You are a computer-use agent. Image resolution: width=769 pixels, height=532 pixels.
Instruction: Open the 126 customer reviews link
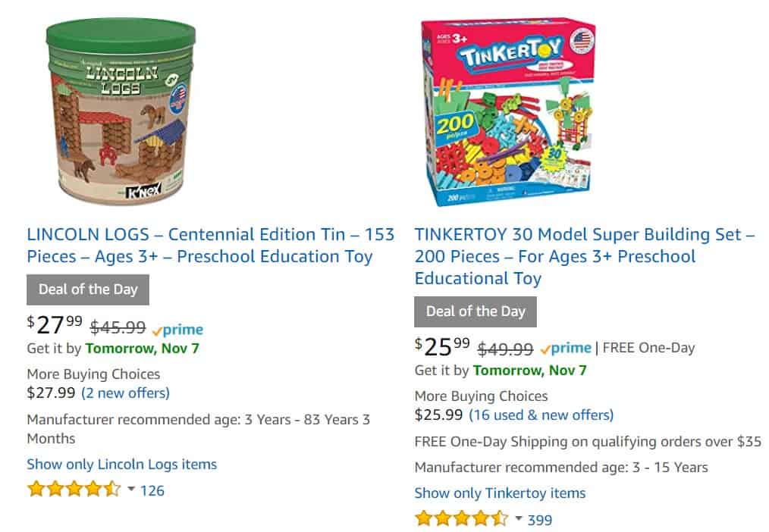(x=152, y=490)
